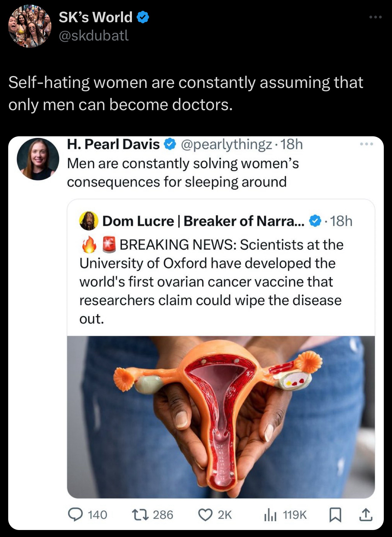This screenshot has width=392, height=537.
Task: Click the @pearlythingz handle
Action: click(x=226, y=144)
